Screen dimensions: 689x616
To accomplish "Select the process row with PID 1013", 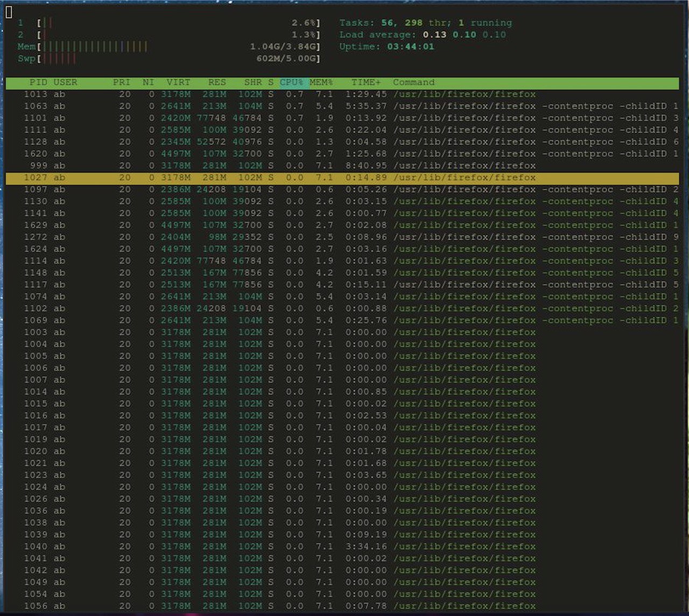I will 342,94.
